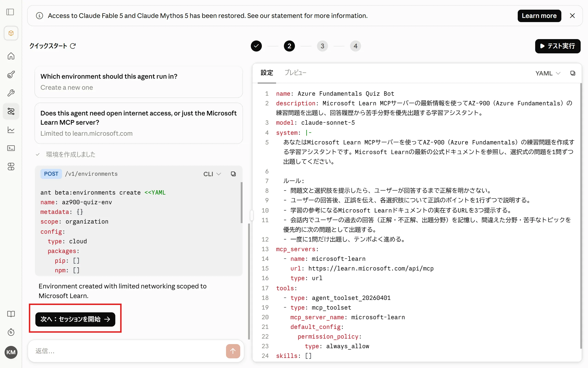This screenshot has height=368, width=588.
Task: Send reply with the arrow button
Action: coord(233,351)
